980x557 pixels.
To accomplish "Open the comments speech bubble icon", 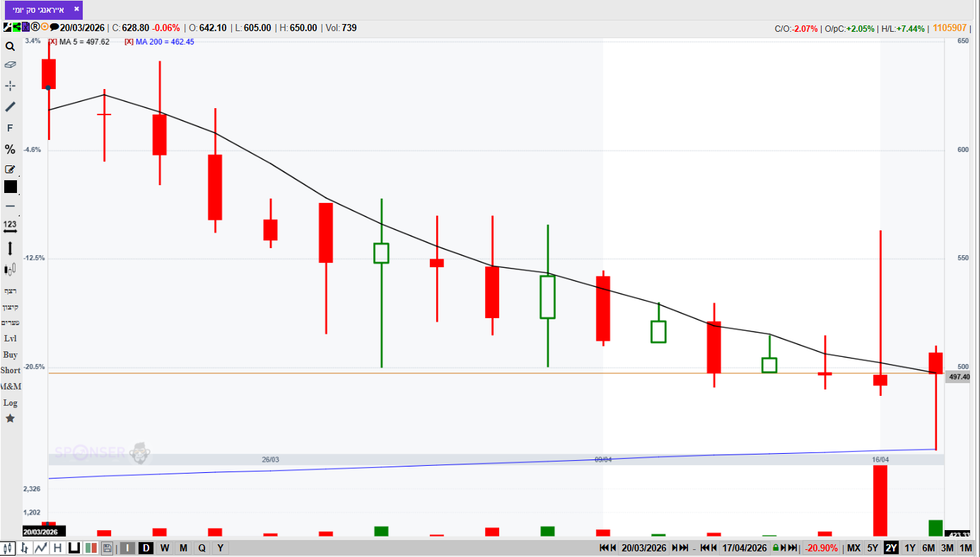I will (x=54, y=28).
